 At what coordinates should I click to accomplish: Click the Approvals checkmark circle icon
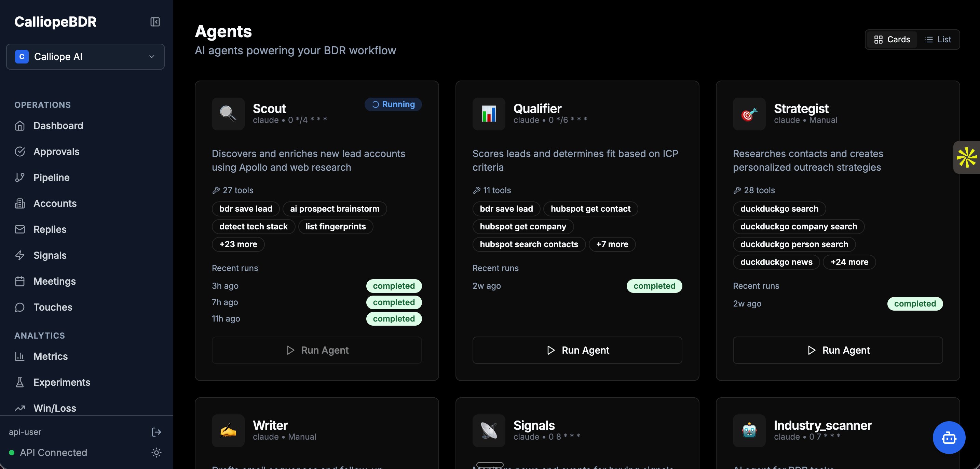(x=20, y=151)
